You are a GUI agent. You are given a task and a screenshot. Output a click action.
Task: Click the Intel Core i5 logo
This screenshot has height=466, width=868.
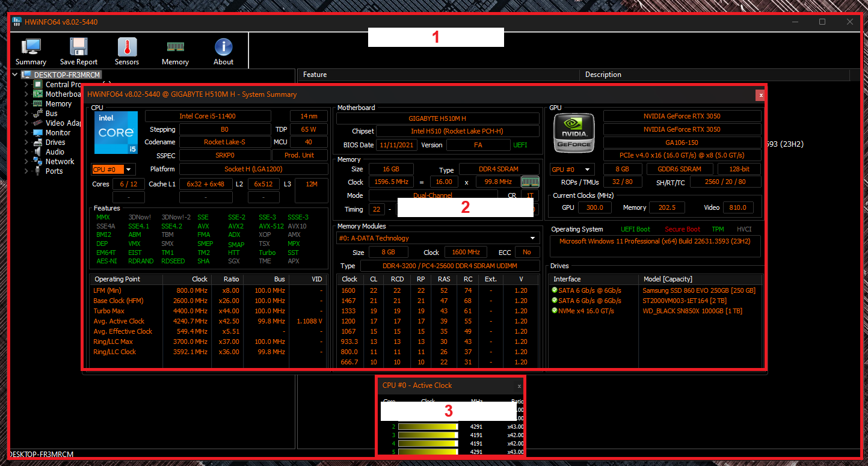coord(116,133)
